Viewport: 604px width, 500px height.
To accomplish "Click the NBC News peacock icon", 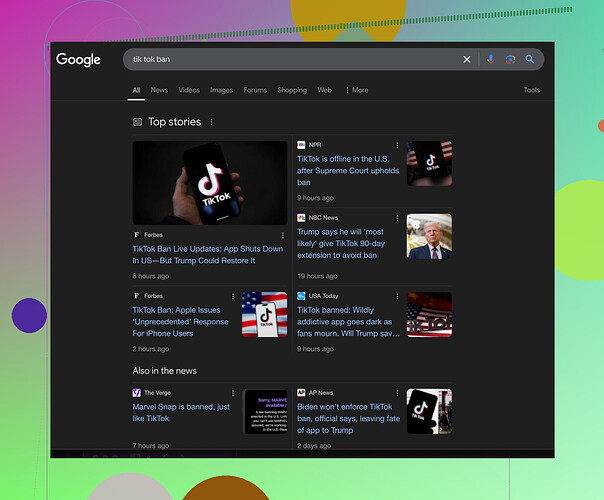I will point(301,218).
